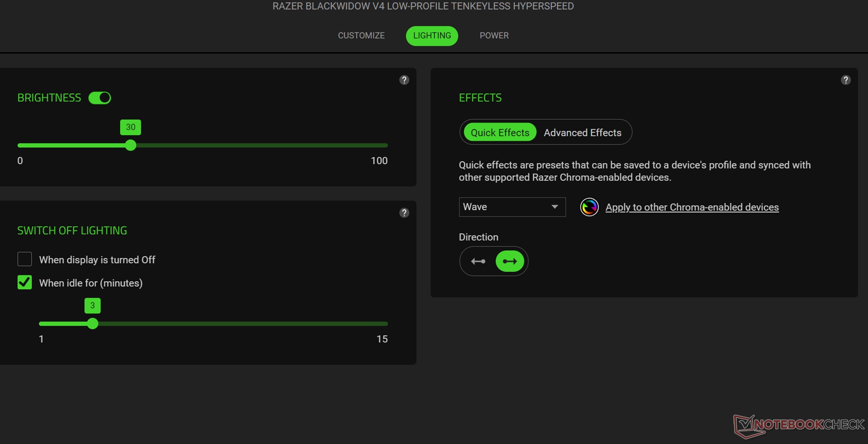The width and height of the screenshot is (868, 444).
Task: Click the brightness slider handle at 30
Action: point(131,145)
